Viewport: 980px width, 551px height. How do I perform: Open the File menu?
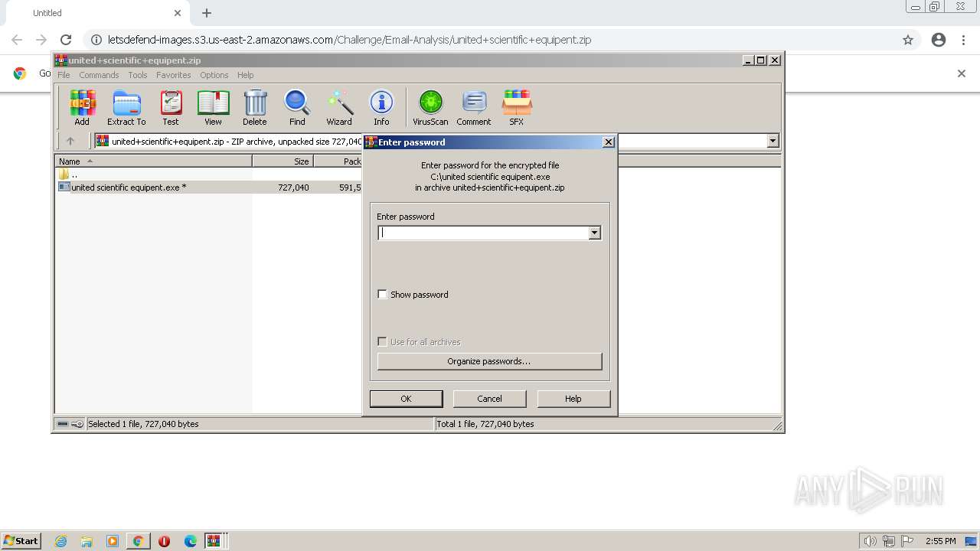pos(64,75)
